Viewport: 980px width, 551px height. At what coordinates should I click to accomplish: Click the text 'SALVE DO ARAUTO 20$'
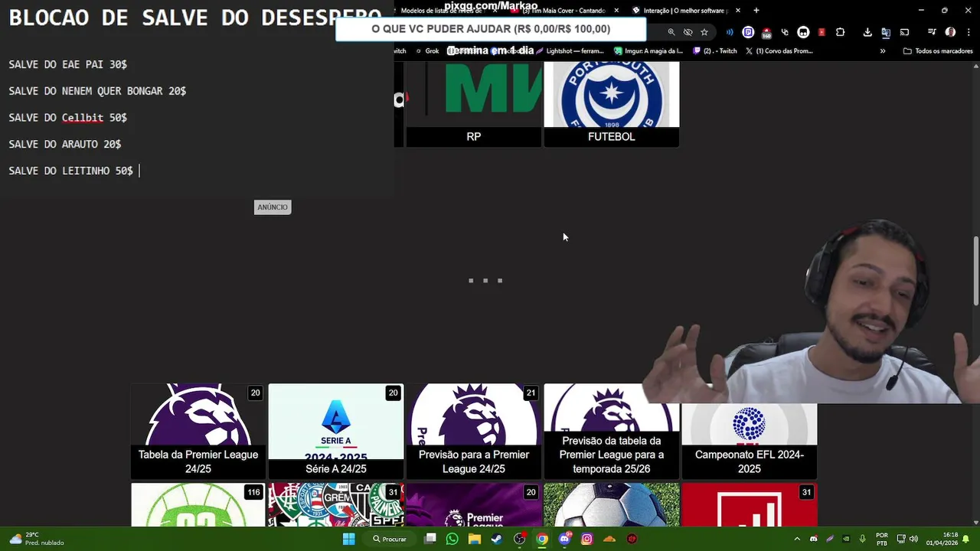click(64, 144)
